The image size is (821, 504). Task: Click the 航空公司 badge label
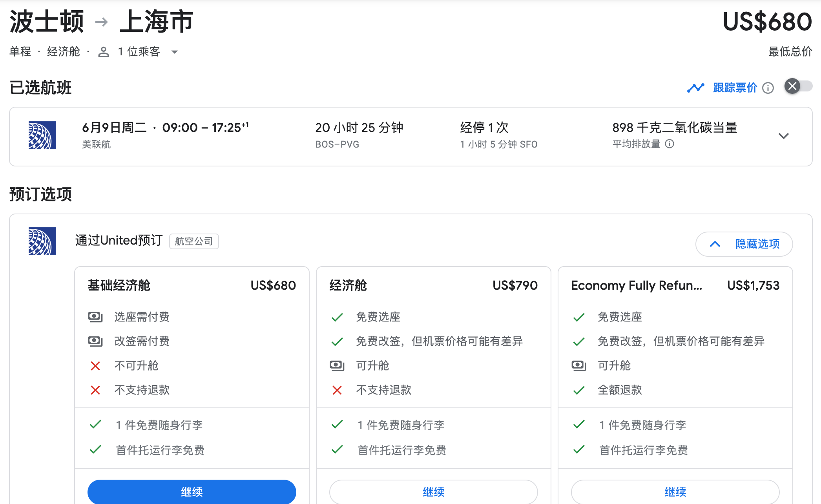(194, 241)
